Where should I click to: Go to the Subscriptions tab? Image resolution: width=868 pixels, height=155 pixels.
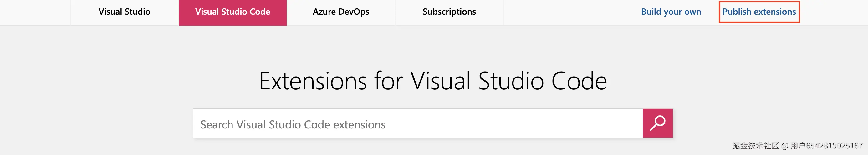coord(449,12)
